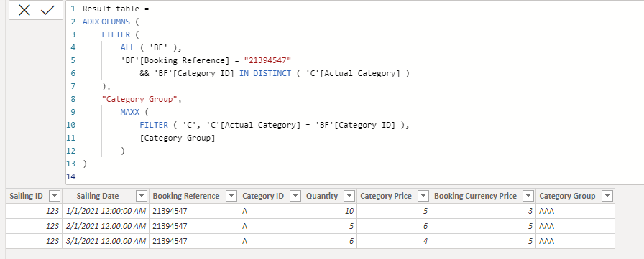Viewport: 644px width, 259px height.
Task: Open the Booking Reference column filter dropdown
Action: (231, 197)
